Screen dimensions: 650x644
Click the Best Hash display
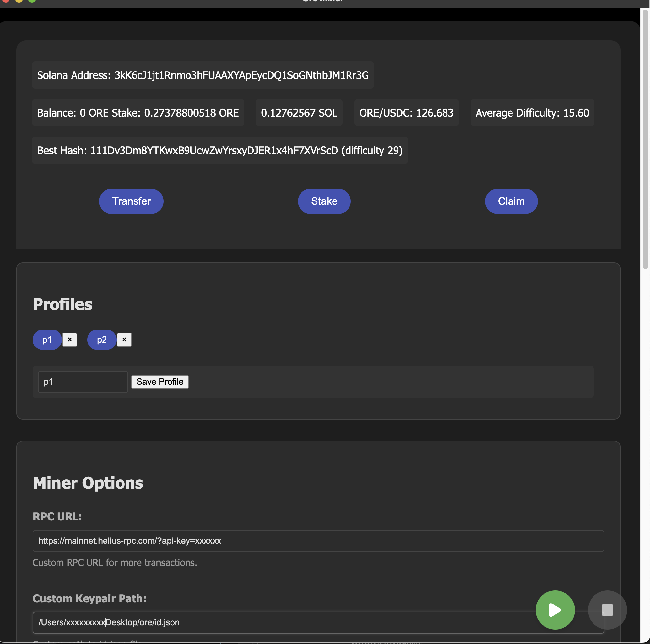pyautogui.click(x=220, y=150)
